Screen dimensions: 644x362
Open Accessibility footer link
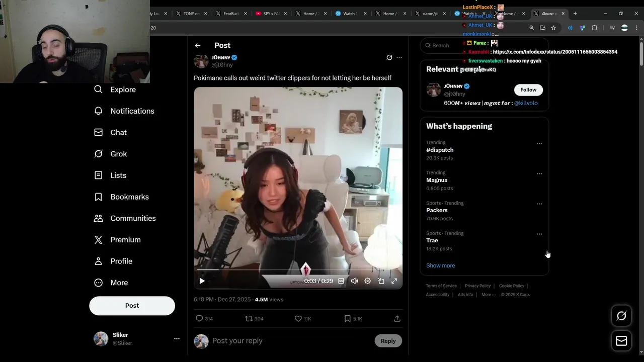pos(437,295)
